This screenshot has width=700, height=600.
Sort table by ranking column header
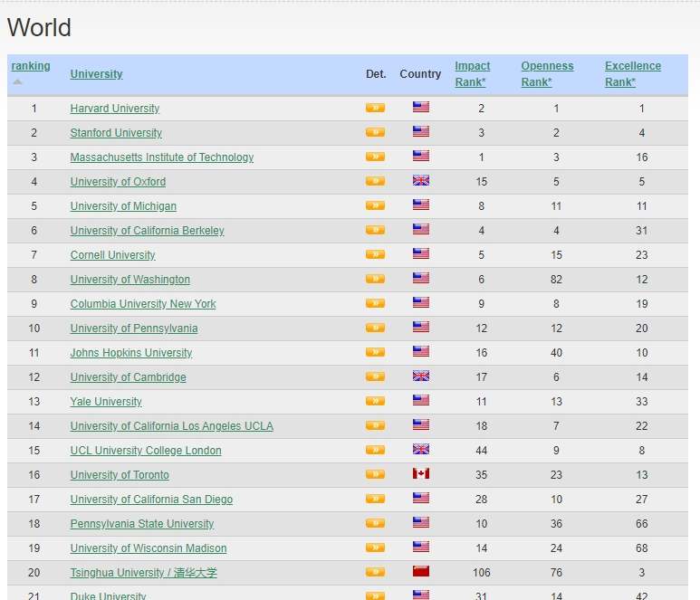(x=31, y=66)
